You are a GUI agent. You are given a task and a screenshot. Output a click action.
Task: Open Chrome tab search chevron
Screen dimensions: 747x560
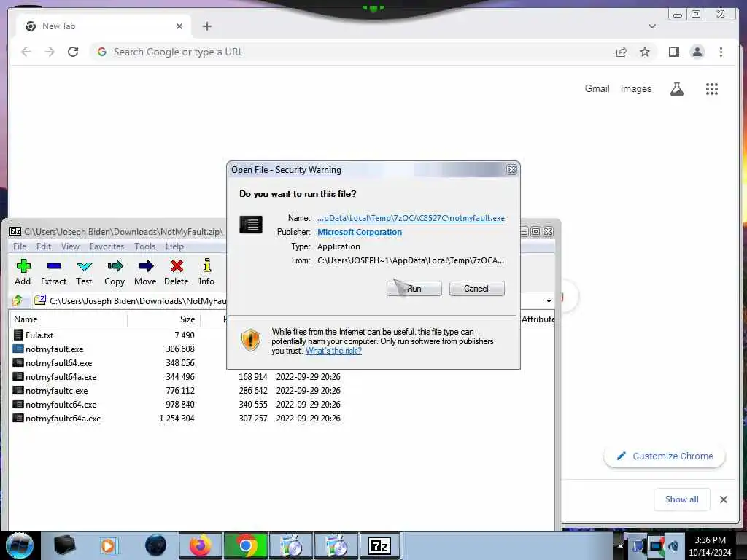[x=652, y=26]
